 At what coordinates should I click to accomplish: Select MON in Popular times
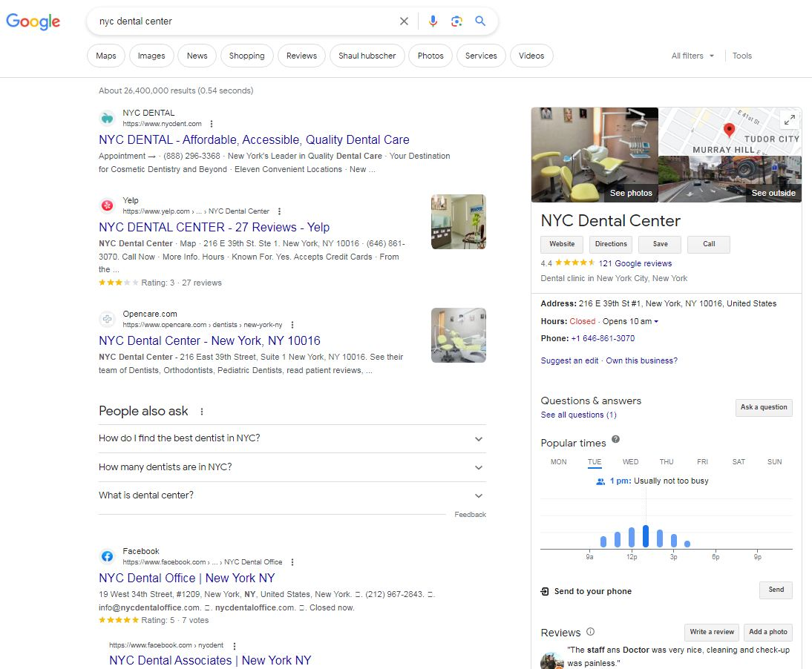pos(558,461)
